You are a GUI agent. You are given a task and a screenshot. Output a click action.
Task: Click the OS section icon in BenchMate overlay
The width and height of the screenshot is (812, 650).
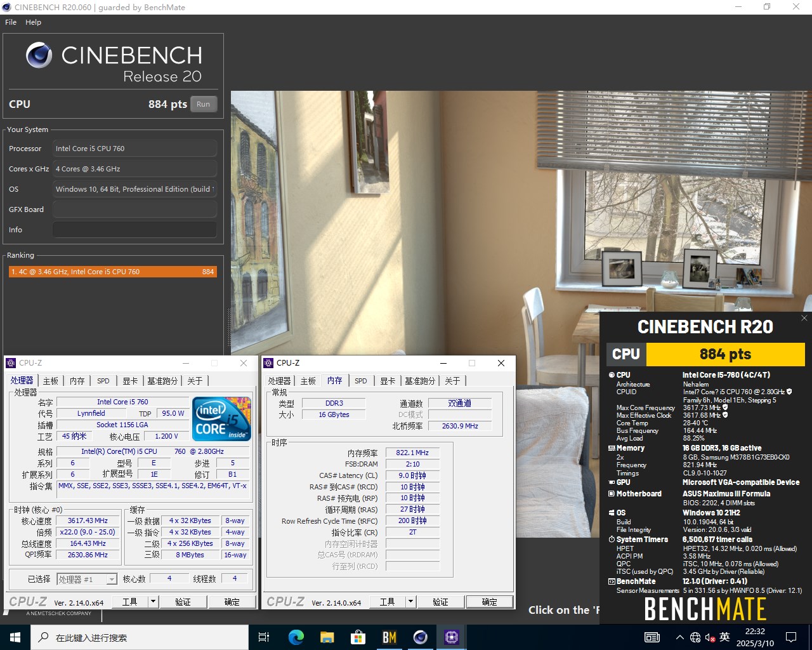click(x=612, y=513)
